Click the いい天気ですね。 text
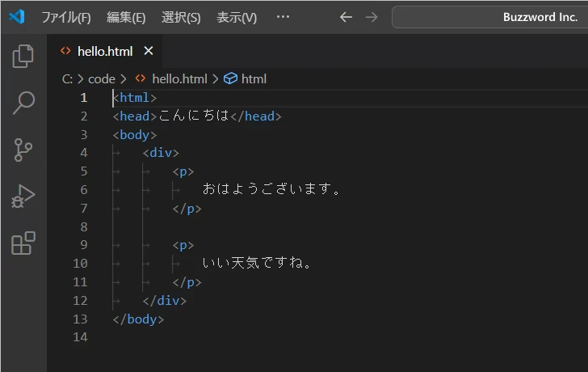The height and width of the screenshot is (372, 588). (257, 262)
